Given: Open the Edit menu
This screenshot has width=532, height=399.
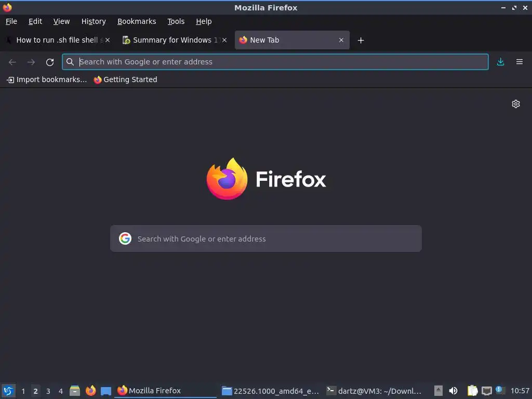Looking at the screenshot, I should click(35, 21).
